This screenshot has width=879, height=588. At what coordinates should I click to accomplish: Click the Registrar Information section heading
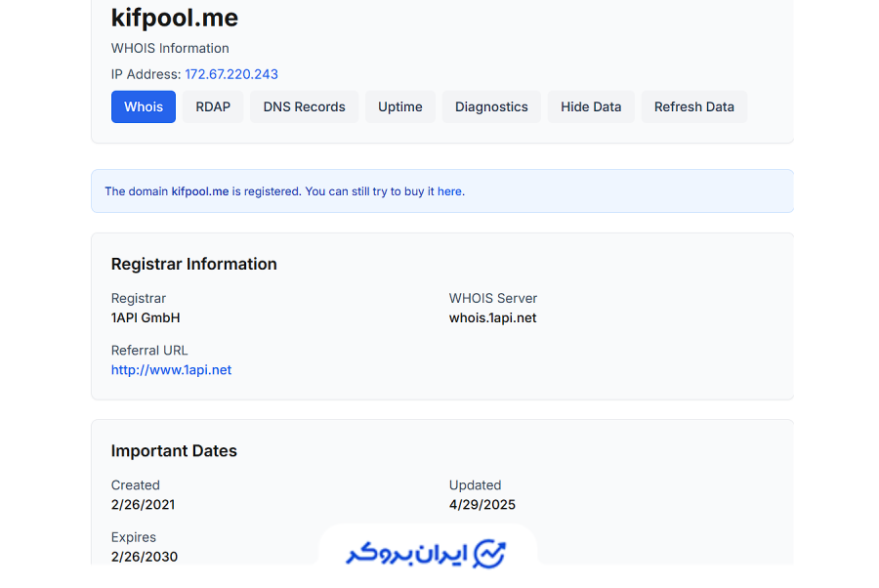pyautogui.click(x=193, y=264)
